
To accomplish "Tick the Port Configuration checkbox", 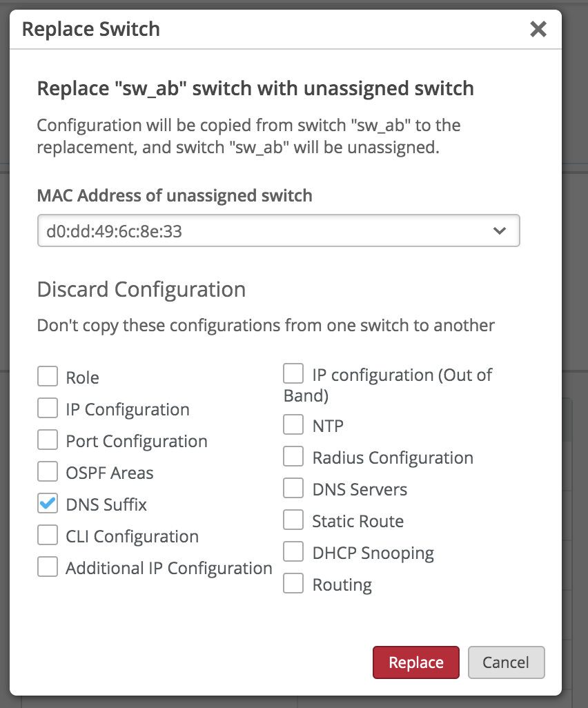I will [x=48, y=440].
